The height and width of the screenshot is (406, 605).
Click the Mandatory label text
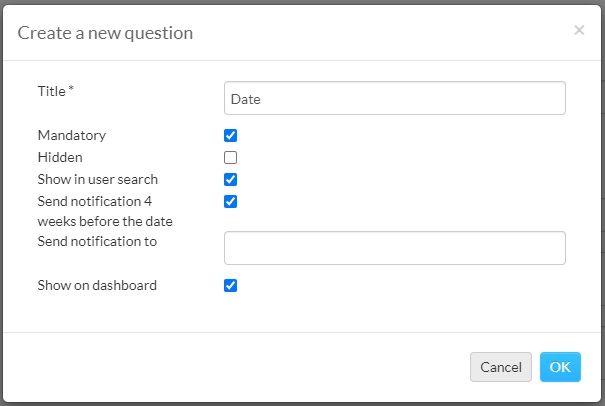tap(72, 135)
